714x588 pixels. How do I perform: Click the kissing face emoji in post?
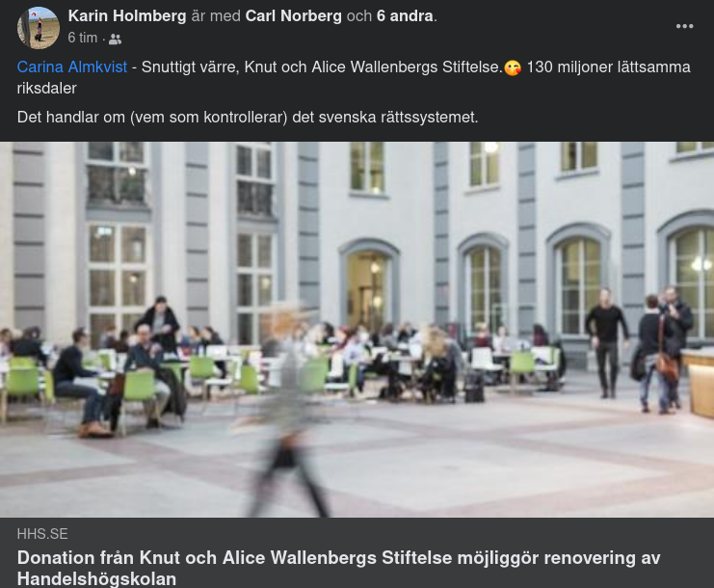point(513,67)
